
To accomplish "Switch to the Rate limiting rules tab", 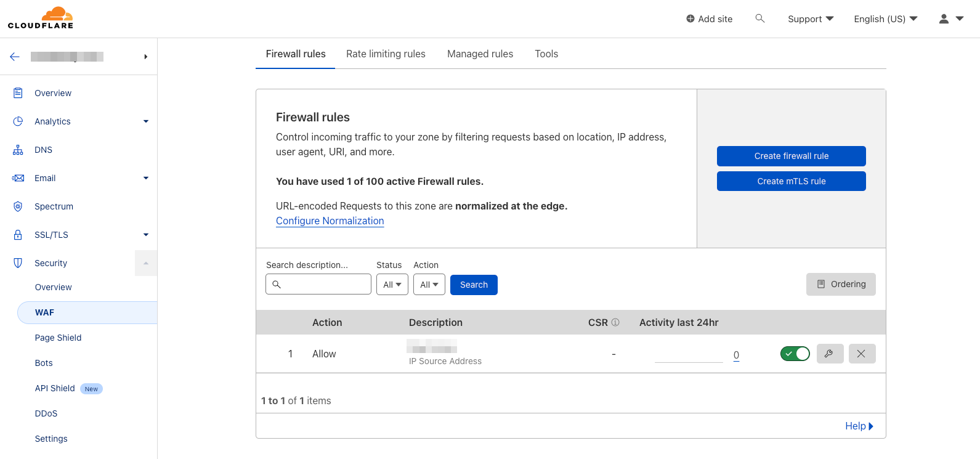I will [386, 54].
